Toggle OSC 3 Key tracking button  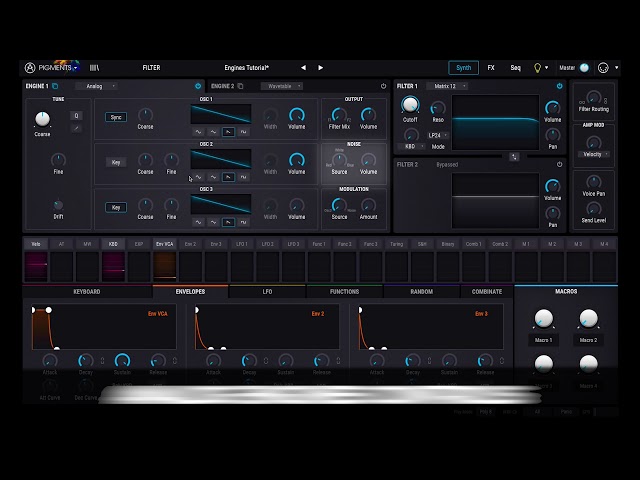click(x=116, y=207)
